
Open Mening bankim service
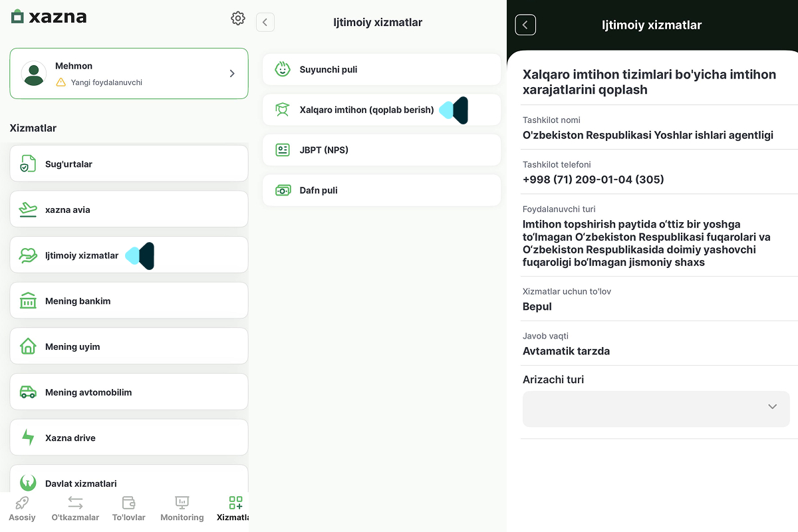[129, 301]
